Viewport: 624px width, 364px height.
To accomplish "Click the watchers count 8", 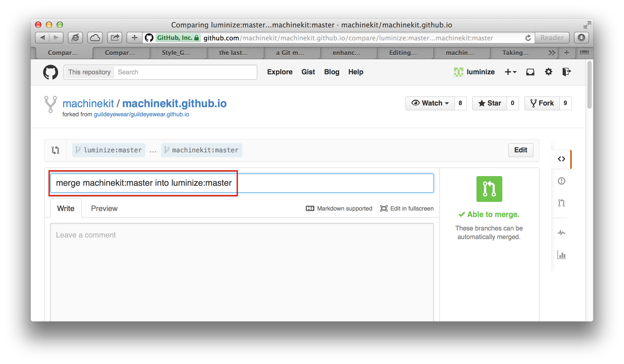I will (x=460, y=103).
